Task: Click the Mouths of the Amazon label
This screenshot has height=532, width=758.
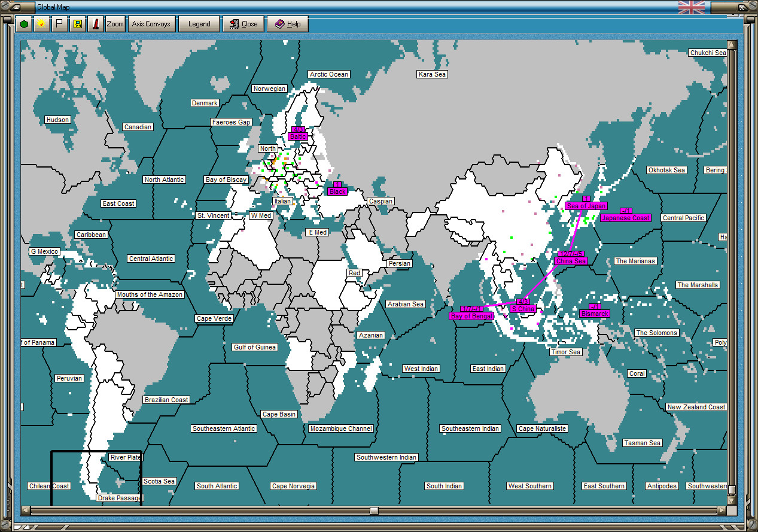Action: (150, 294)
